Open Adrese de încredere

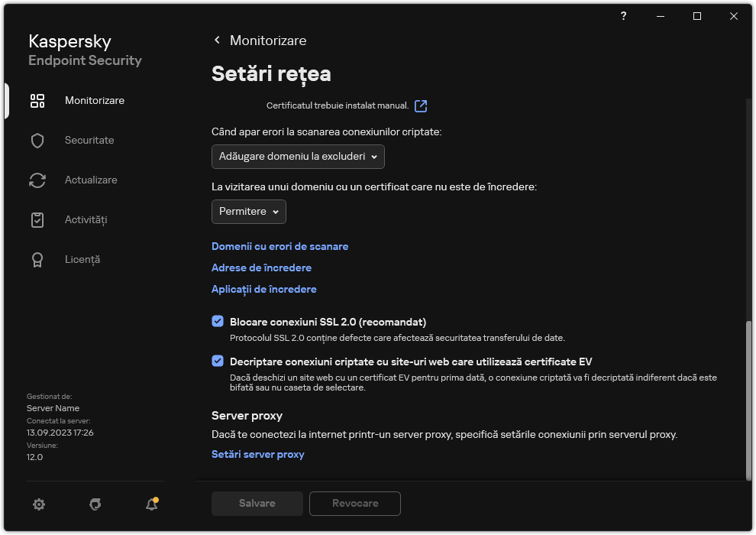point(261,267)
